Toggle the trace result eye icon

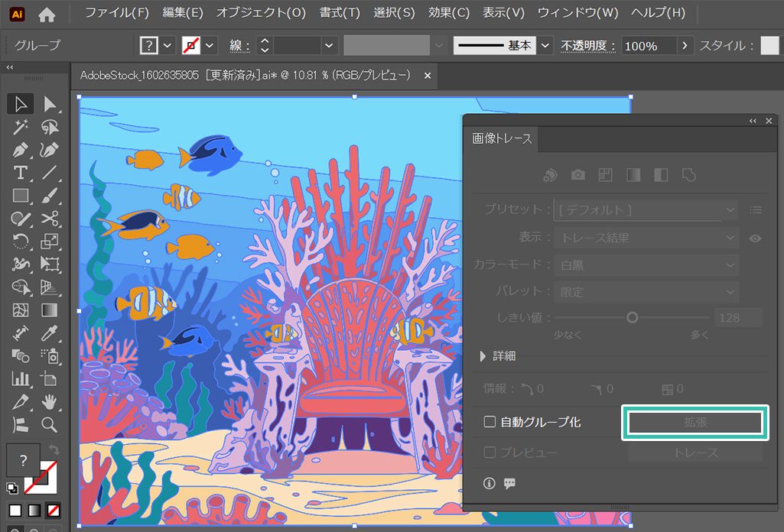755,238
